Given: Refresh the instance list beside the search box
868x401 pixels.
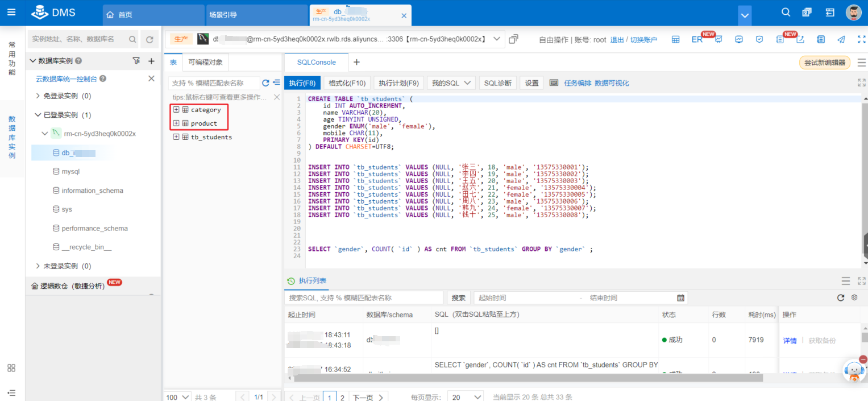Looking at the screenshot, I should (x=149, y=39).
